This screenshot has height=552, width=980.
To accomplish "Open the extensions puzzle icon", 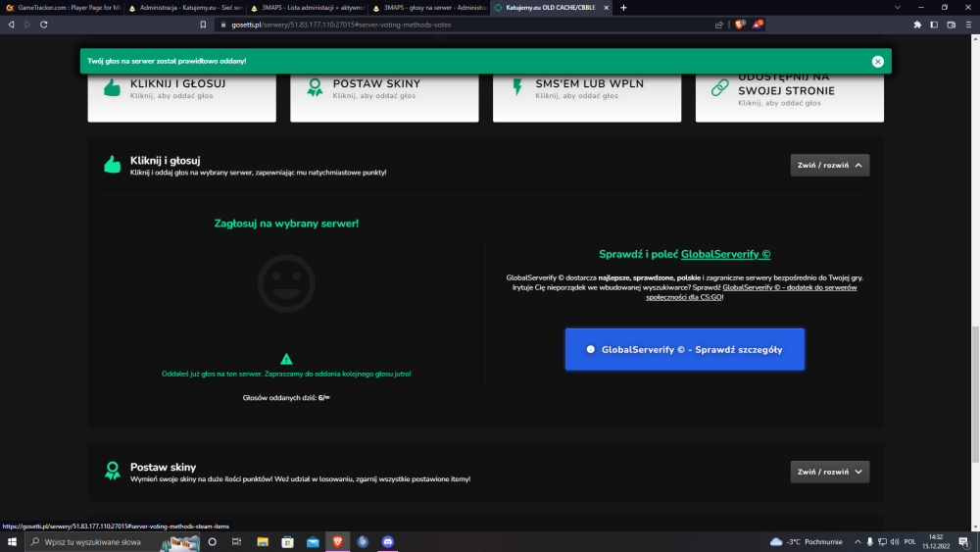I will (917, 25).
